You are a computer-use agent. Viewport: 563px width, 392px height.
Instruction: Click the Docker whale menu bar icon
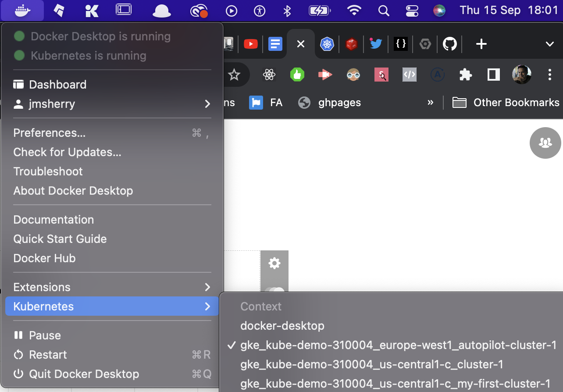[x=22, y=11]
